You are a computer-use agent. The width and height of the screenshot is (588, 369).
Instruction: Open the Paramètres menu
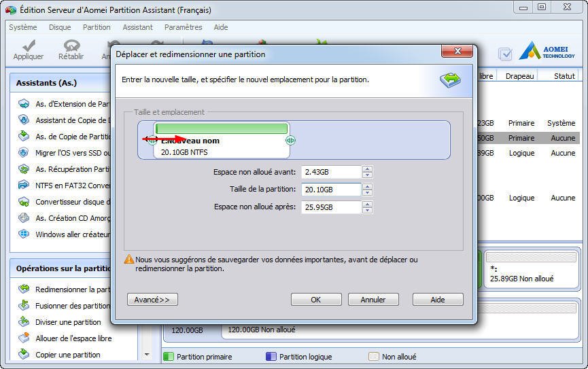pyautogui.click(x=184, y=27)
